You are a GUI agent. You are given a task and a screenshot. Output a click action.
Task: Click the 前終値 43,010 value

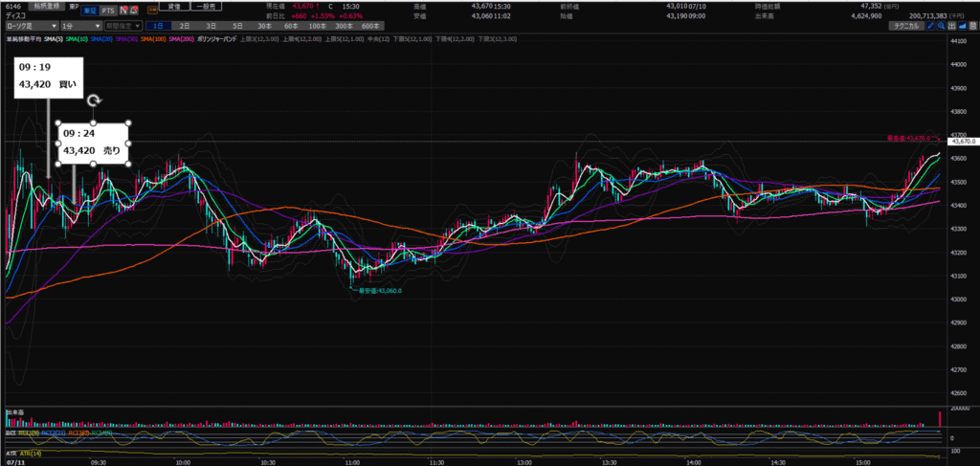point(677,7)
